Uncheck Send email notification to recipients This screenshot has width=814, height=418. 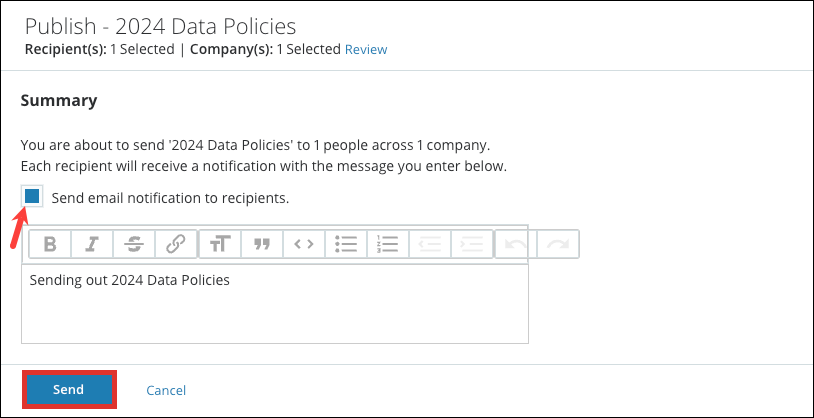pos(32,196)
